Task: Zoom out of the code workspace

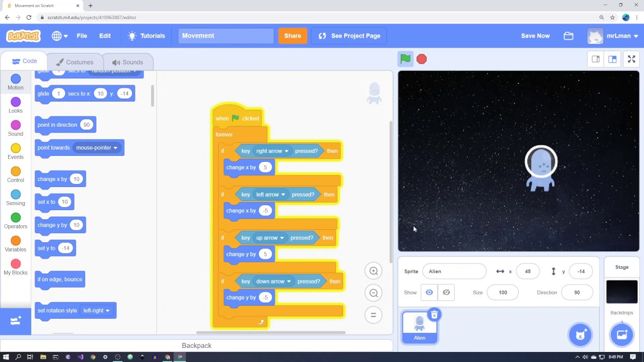Action: tap(373, 293)
